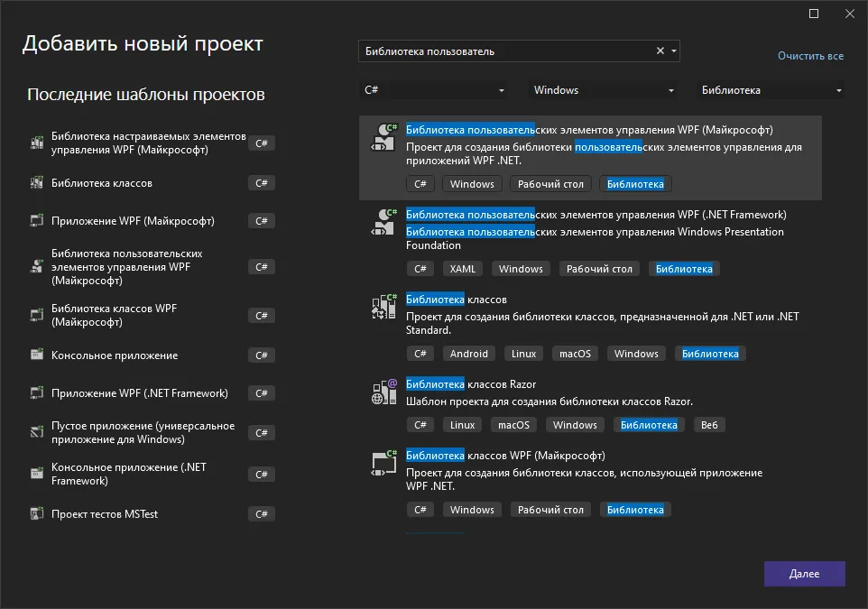Click the 'Библиотека классов Razor' result icon

[x=383, y=392]
